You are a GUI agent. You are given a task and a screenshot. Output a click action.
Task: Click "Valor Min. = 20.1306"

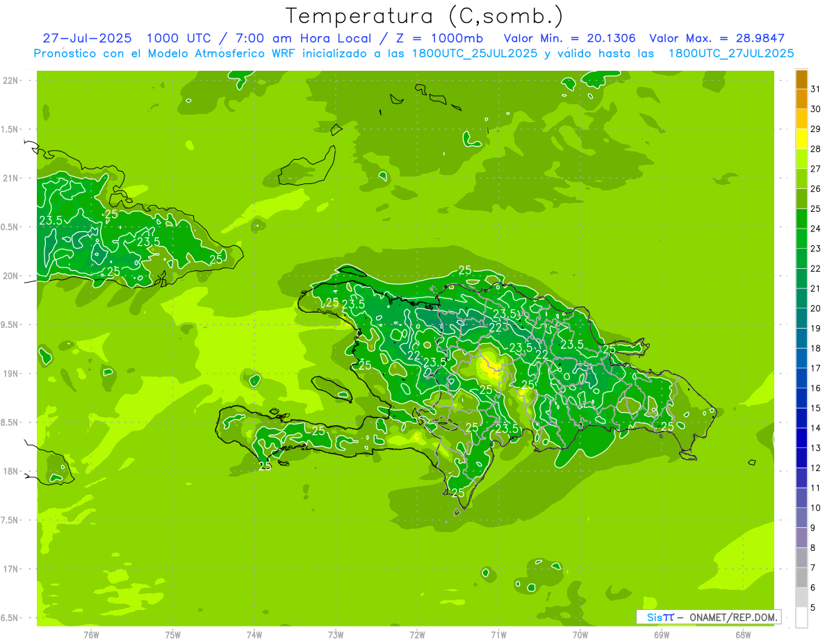pyautogui.click(x=569, y=38)
